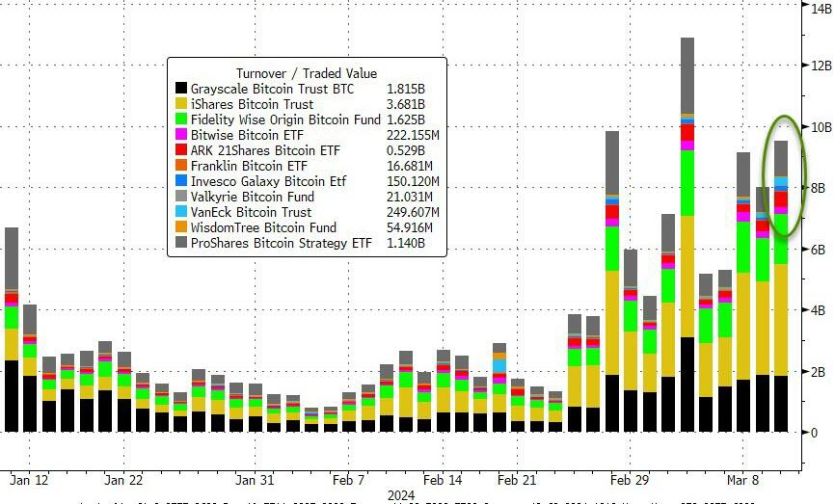835x504 pixels.
Task: Click the Jan 31 date label
Action: pos(255,480)
